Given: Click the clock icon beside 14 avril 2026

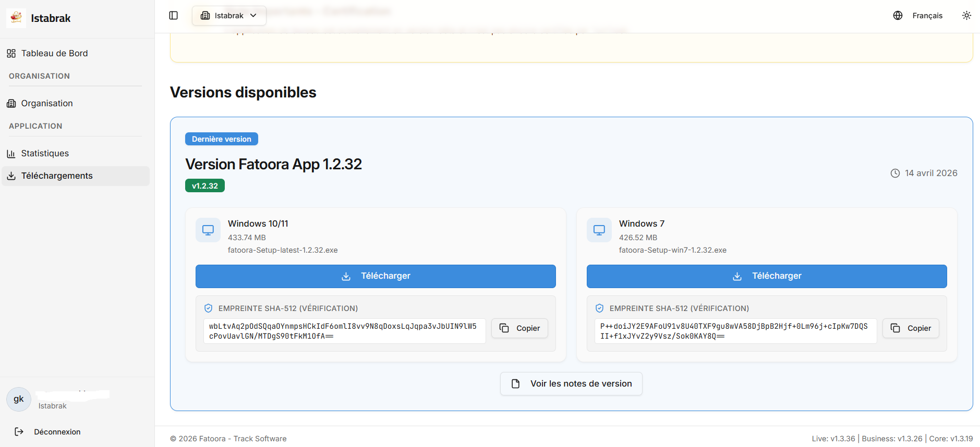Looking at the screenshot, I should (895, 173).
